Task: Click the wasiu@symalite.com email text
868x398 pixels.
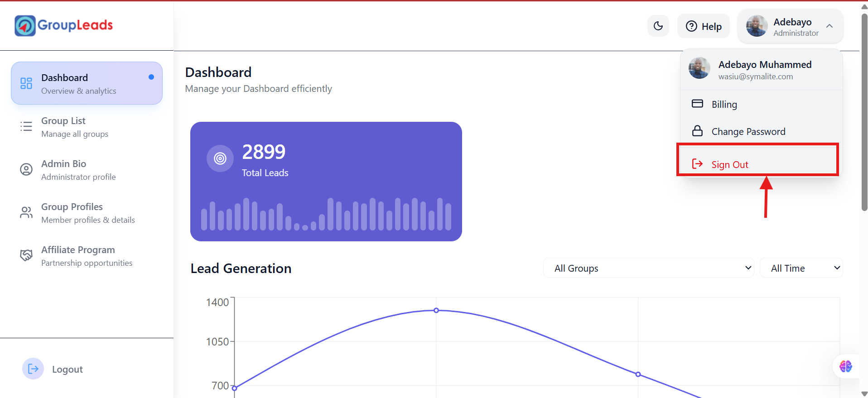Action: pos(756,77)
